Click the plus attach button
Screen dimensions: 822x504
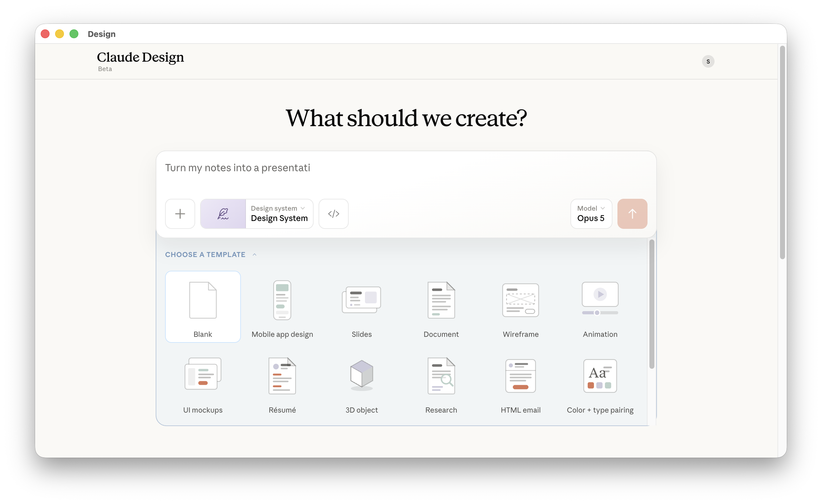pyautogui.click(x=180, y=214)
